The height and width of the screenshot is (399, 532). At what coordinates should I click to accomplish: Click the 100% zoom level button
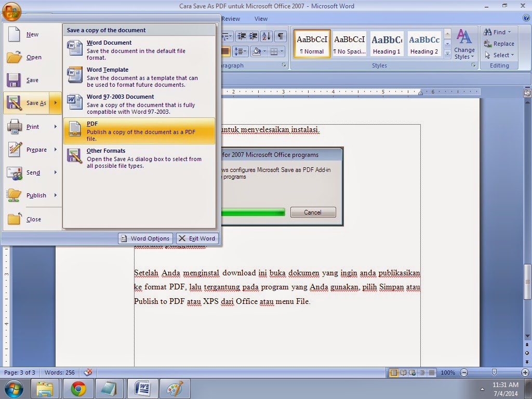tap(448, 373)
